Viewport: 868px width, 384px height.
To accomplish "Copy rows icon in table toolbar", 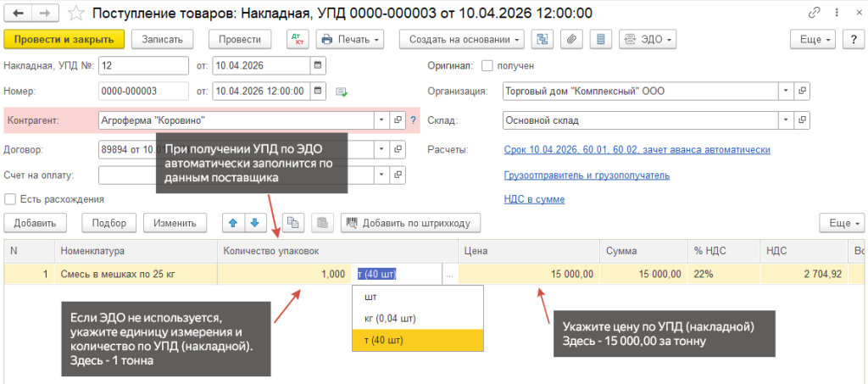I will click(292, 223).
